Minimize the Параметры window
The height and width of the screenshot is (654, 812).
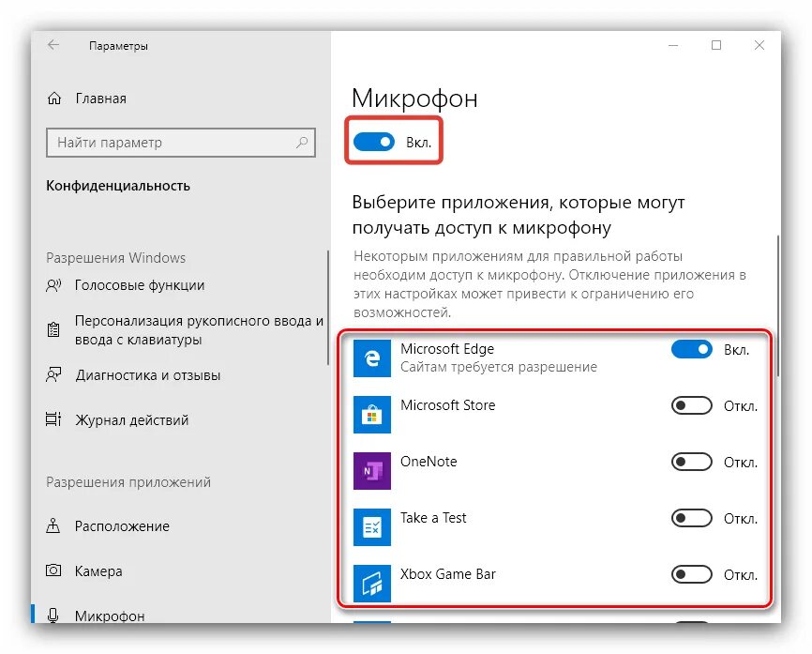[673, 45]
